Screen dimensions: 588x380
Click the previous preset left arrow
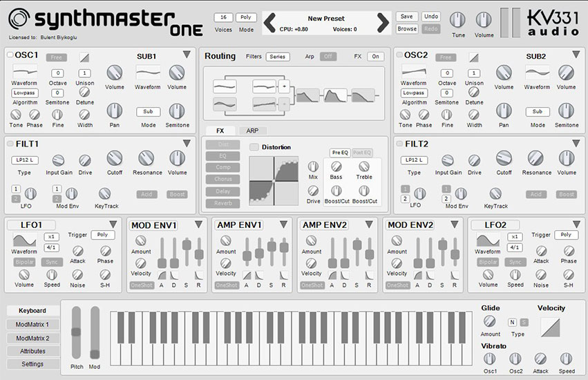click(x=270, y=23)
